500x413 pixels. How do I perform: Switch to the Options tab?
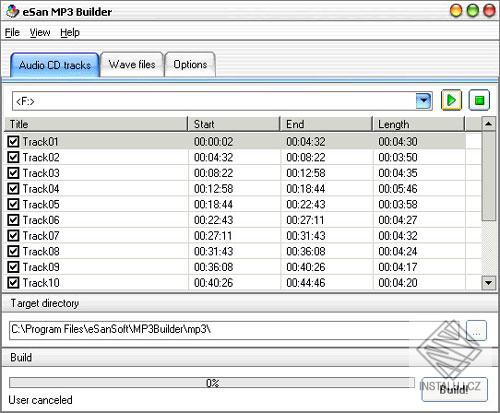pyautogui.click(x=190, y=64)
